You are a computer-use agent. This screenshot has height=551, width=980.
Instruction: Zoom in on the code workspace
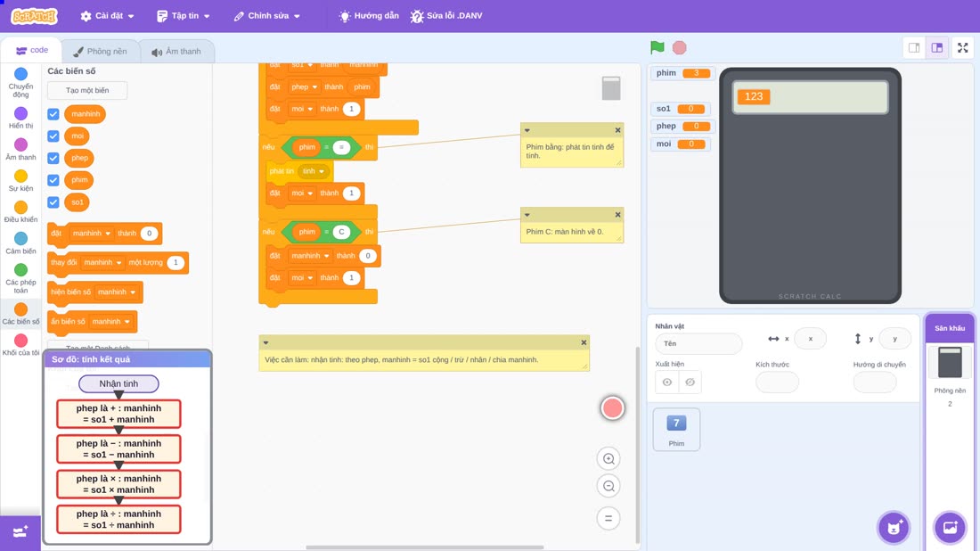tap(608, 458)
